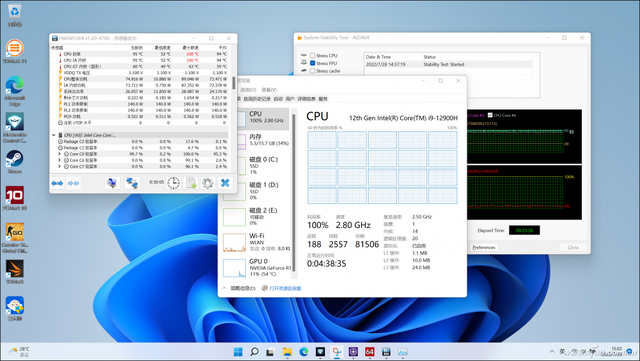This screenshot has width=640, height=361.
Task: Open Edge browser from taskbar
Action: point(304,352)
